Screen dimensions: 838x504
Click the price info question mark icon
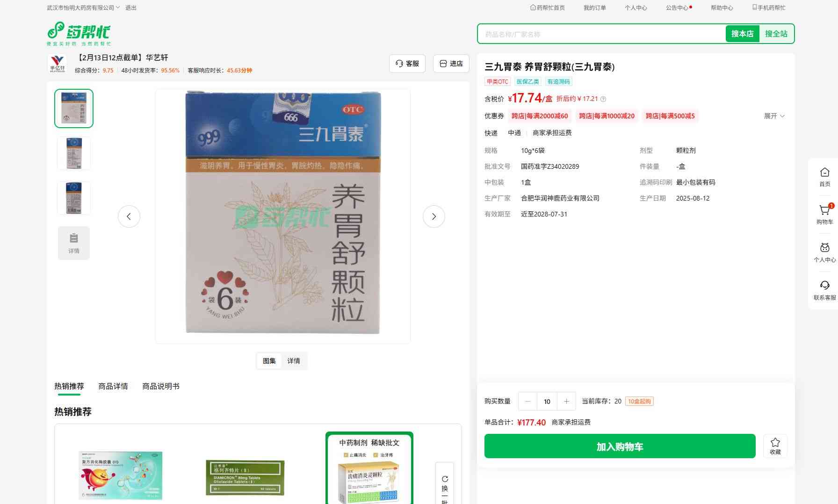pyautogui.click(x=603, y=99)
